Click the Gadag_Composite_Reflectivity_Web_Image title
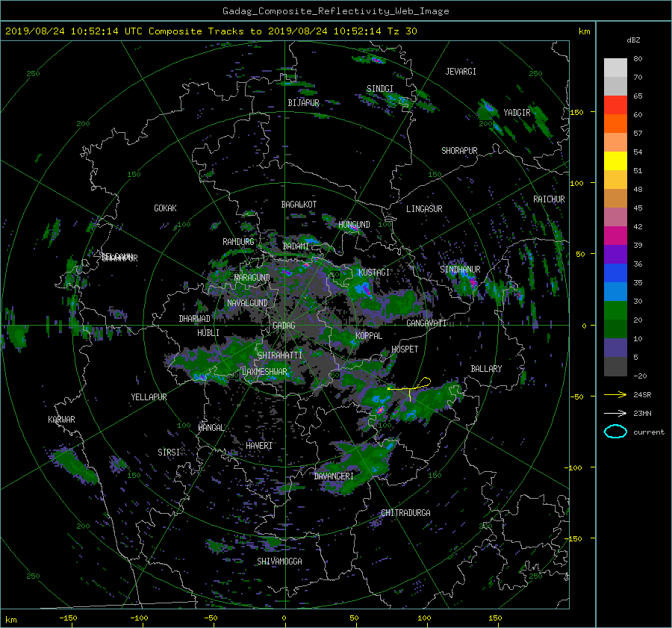672x628 pixels. pos(335,11)
